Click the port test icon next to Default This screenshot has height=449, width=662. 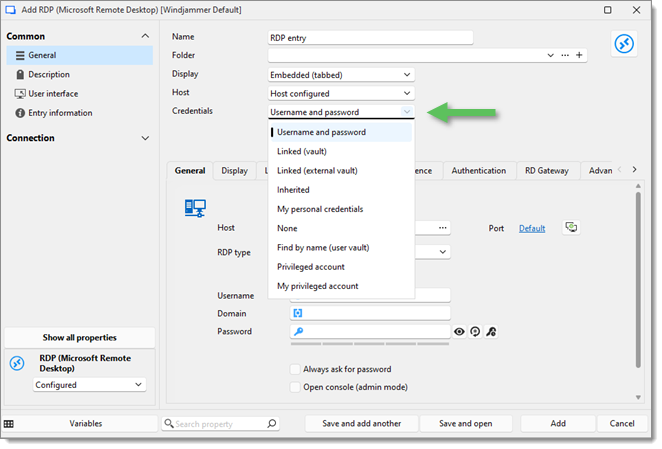click(571, 228)
